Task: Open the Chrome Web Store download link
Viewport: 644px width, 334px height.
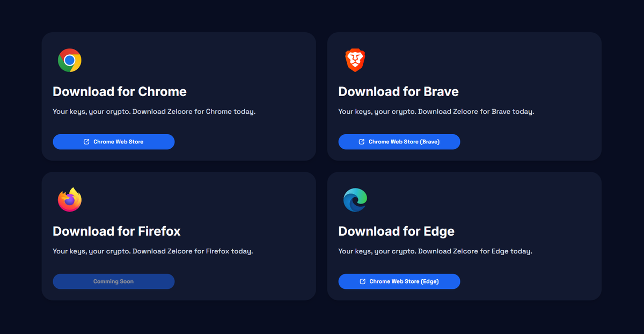Action: [113, 141]
